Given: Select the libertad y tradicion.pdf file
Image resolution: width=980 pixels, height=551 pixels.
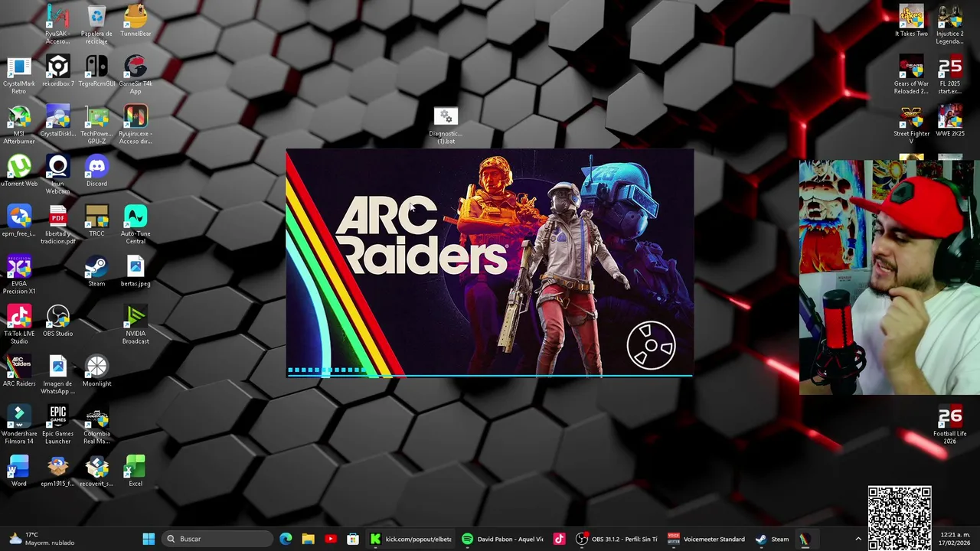Looking at the screenshot, I should [57, 225].
